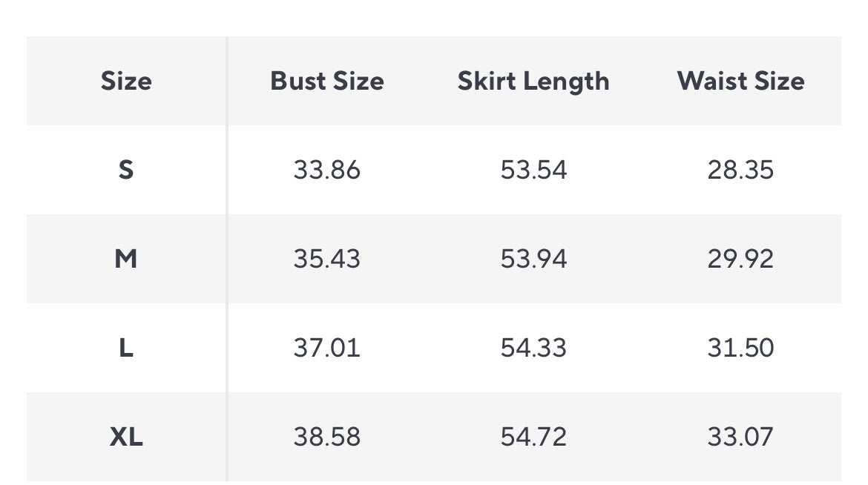Click skirt length value 54.72
This screenshot has height=485, width=868.
coord(533,437)
